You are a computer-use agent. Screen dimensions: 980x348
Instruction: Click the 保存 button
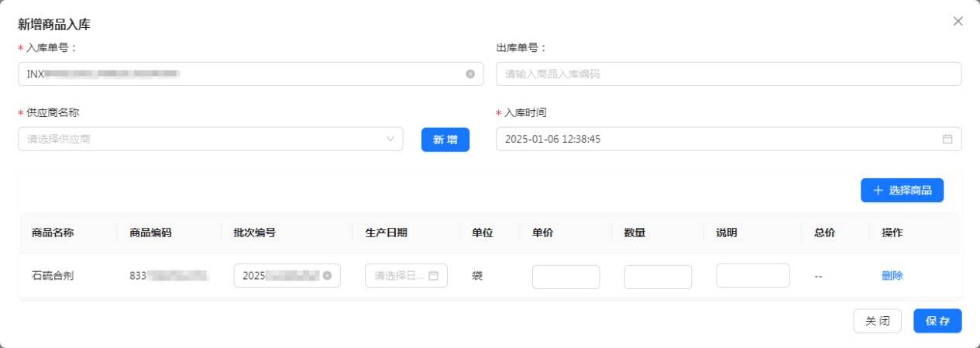coord(937,321)
